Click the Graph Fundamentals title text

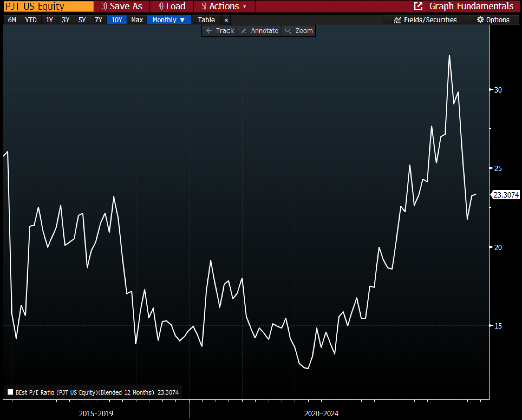[x=471, y=6]
